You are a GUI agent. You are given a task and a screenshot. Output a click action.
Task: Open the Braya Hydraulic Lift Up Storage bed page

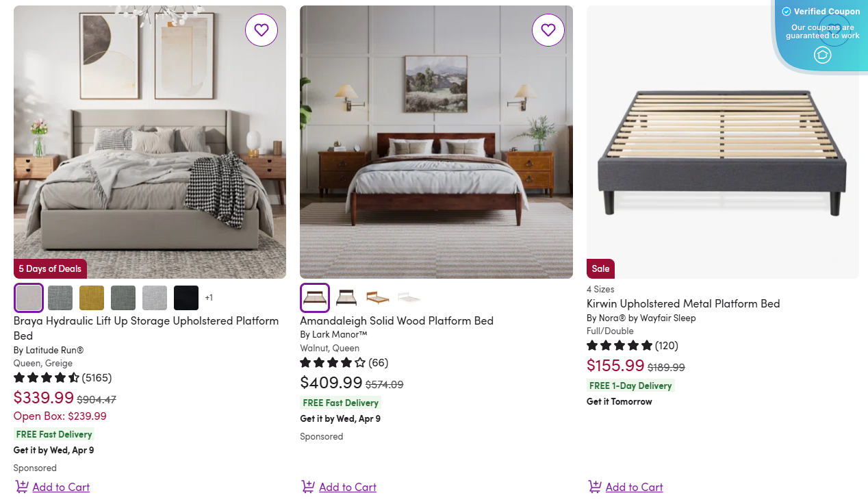[146, 328]
